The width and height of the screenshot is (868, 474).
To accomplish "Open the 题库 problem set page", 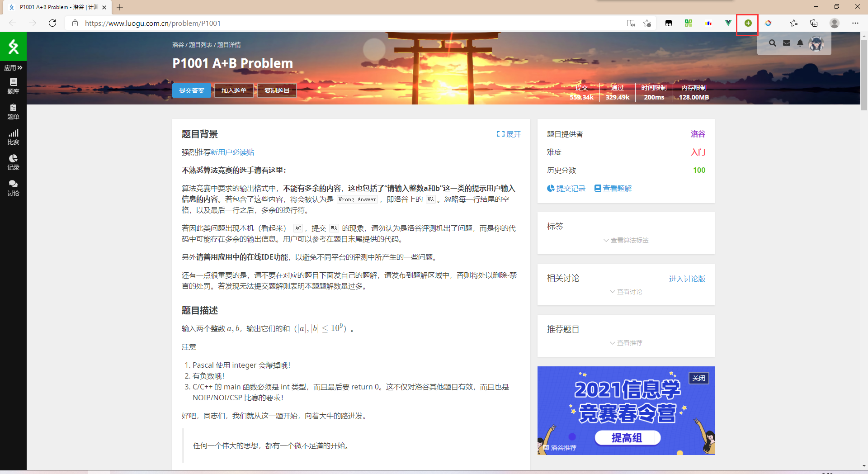I will pos(13,86).
